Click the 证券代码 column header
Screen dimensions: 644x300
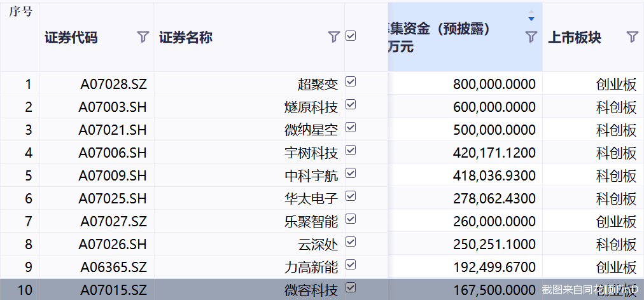71,37
